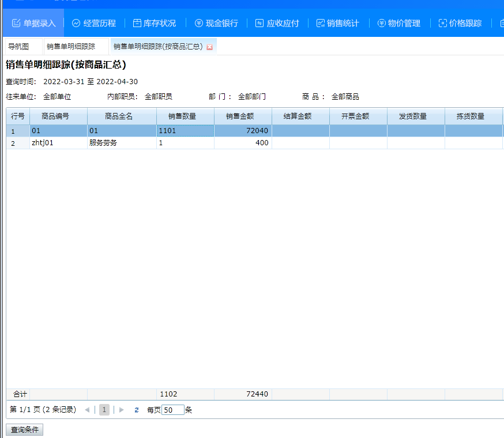Screen dimensions: 504x438
Task: Select the 经营历程 icon in the navigation bar
Action: pyautogui.click(x=94, y=24)
